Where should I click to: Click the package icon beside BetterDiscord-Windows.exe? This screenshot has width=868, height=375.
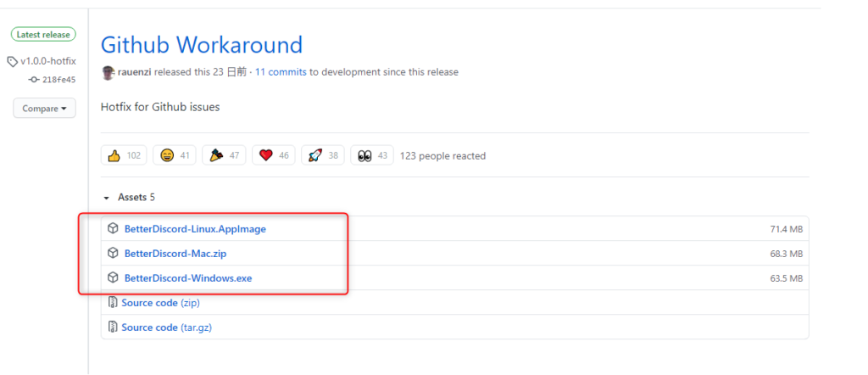pyautogui.click(x=113, y=277)
